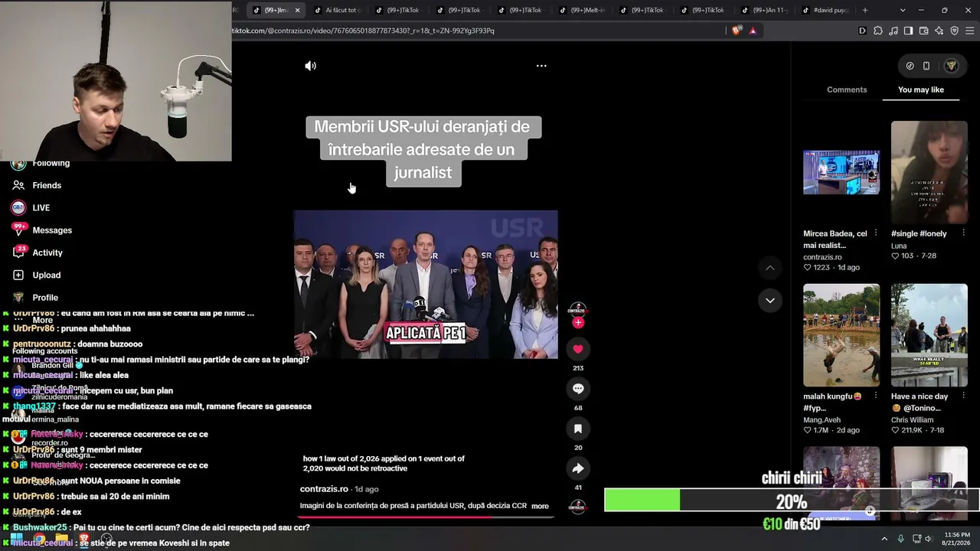Open options for the Mircea Badea recommendation

pos(876,233)
